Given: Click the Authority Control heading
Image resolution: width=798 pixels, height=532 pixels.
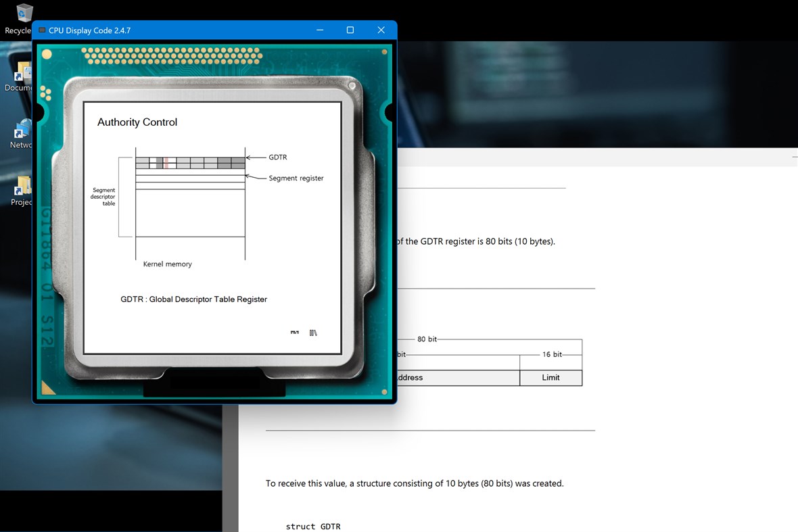Looking at the screenshot, I should tap(137, 122).
